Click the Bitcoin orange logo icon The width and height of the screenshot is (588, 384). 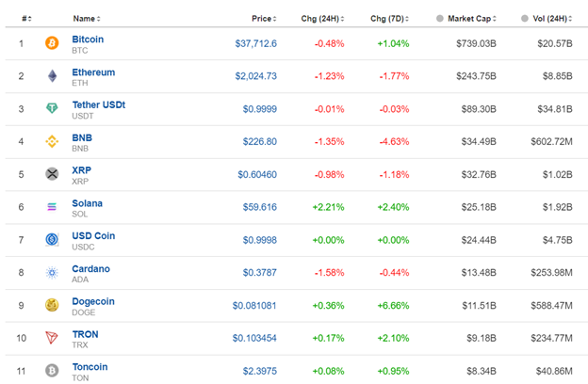[52, 43]
